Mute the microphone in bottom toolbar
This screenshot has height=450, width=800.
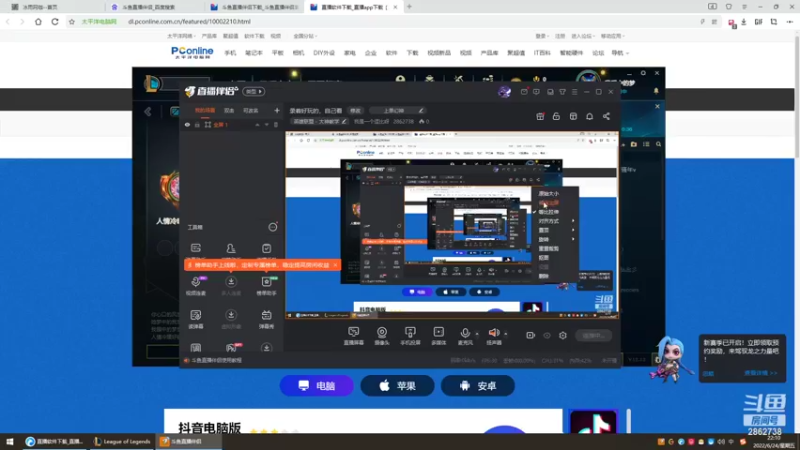465,335
